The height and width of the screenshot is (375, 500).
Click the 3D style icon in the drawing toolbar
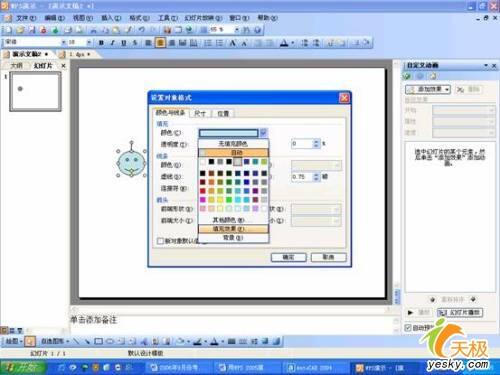click(x=276, y=341)
